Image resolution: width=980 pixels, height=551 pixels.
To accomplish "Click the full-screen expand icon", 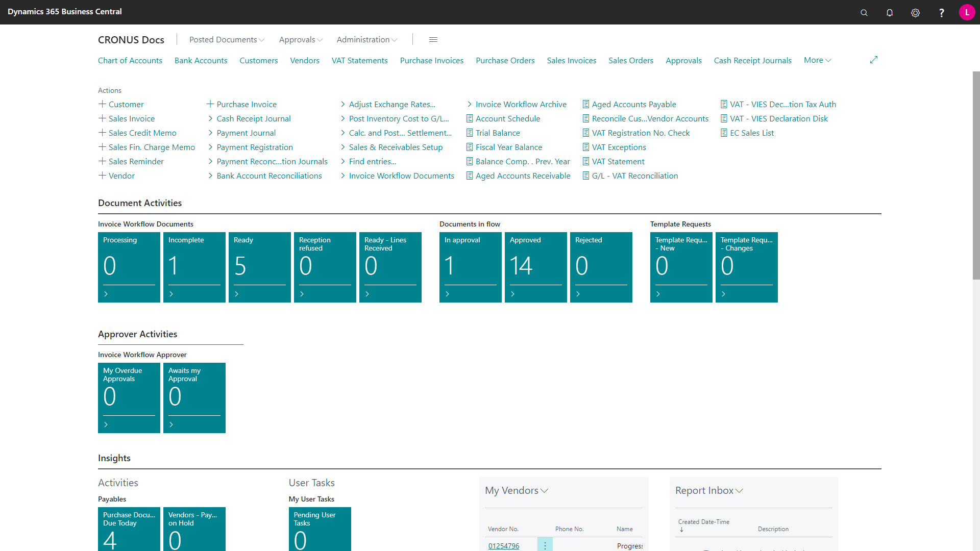I will 874,60.
